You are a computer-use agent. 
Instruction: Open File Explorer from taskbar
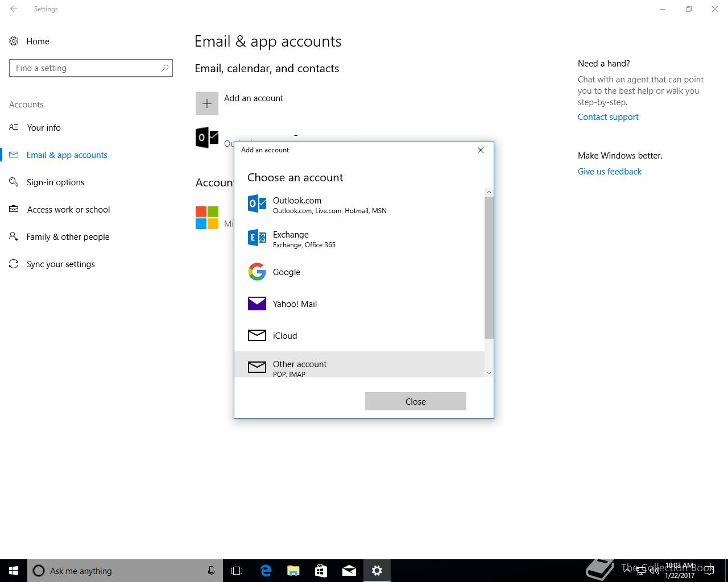(x=293, y=571)
